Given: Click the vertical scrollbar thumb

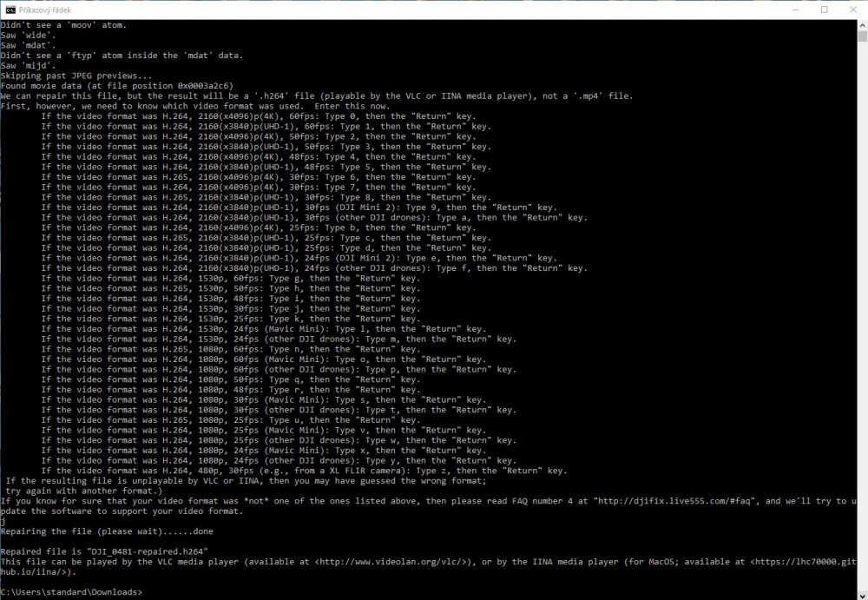Looking at the screenshot, I should tap(862, 36).
